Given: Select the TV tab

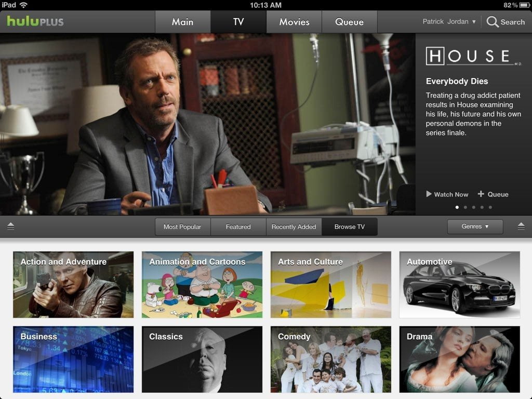Looking at the screenshot, I should point(238,22).
